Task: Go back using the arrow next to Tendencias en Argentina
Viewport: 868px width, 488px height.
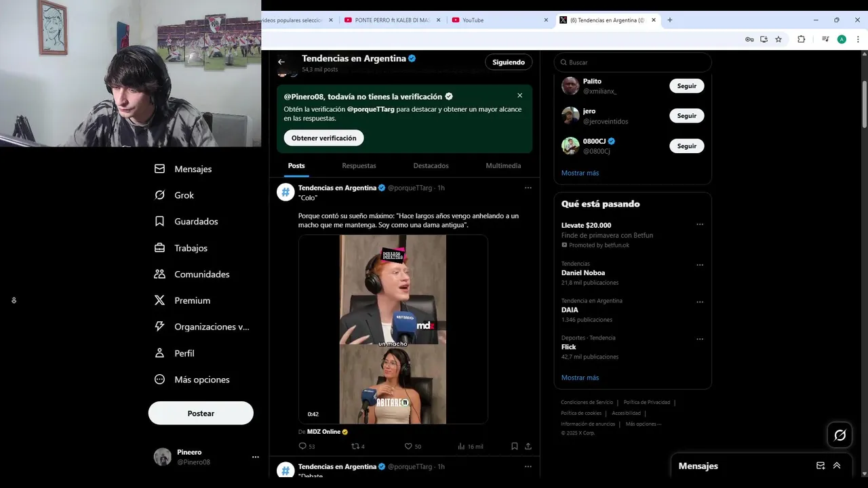Action: [x=281, y=62]
